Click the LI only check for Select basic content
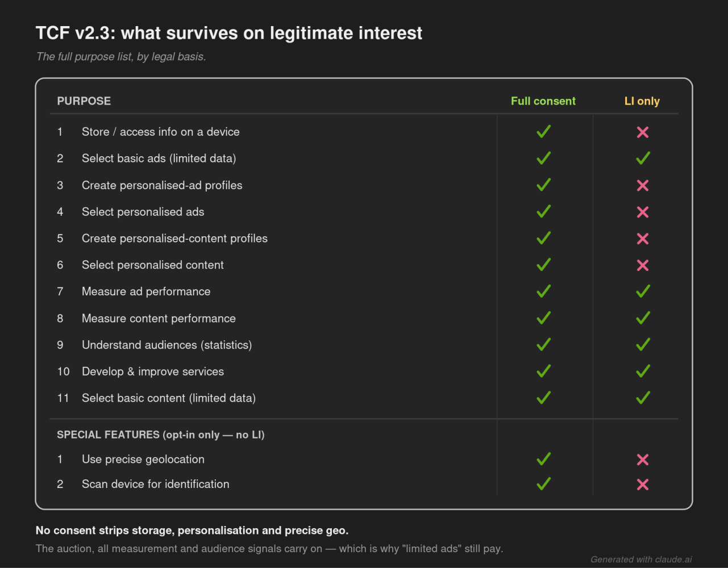728x568 pixels. [x=643, y=398]
